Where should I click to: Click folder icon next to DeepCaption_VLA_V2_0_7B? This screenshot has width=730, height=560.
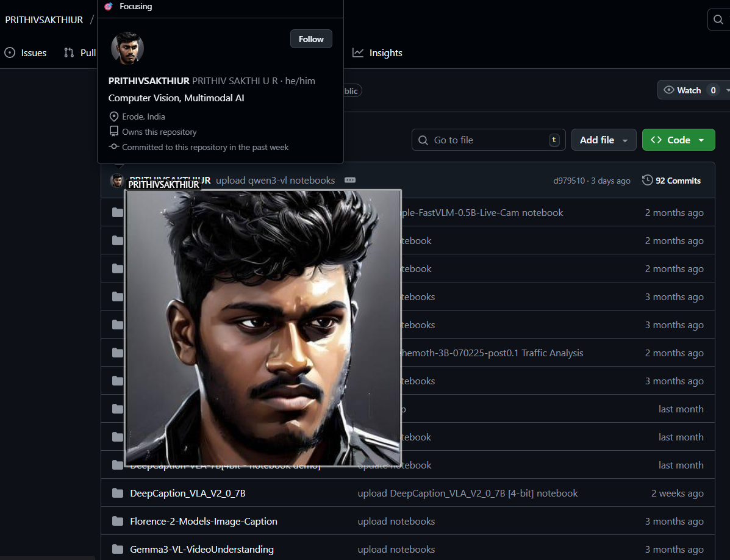click(118, 493)
